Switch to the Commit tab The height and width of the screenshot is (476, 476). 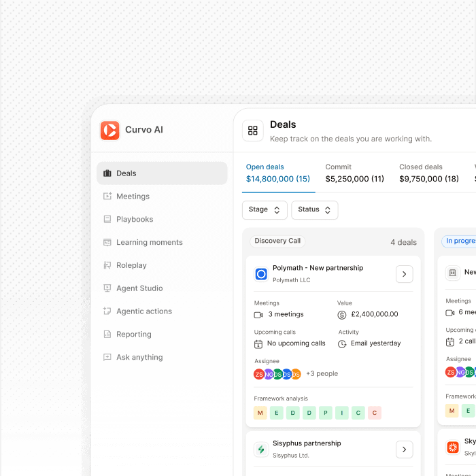354,173
